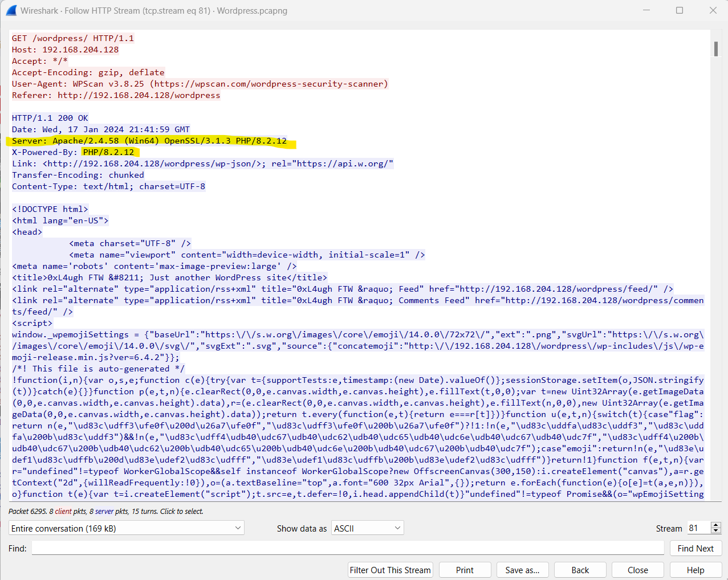The width and height of the screenshot is (728, 580).
Task: Click the Close button at bottom
Action: (x=638, y=570)
